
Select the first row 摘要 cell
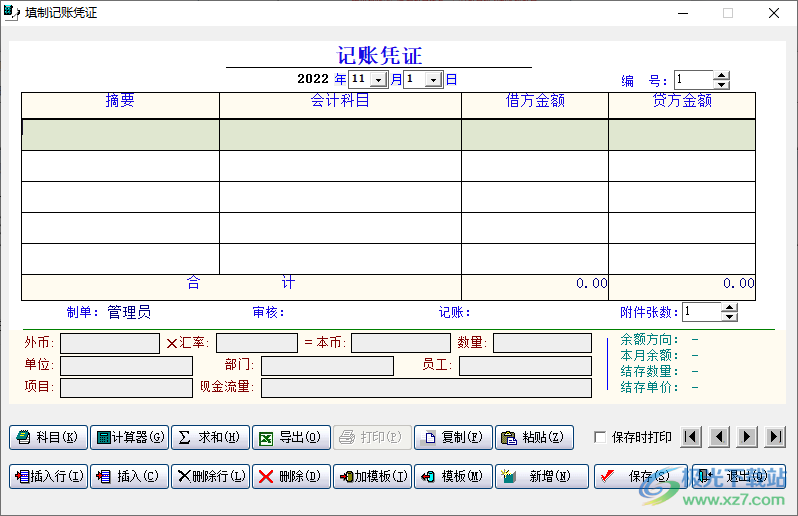(121, 135)
